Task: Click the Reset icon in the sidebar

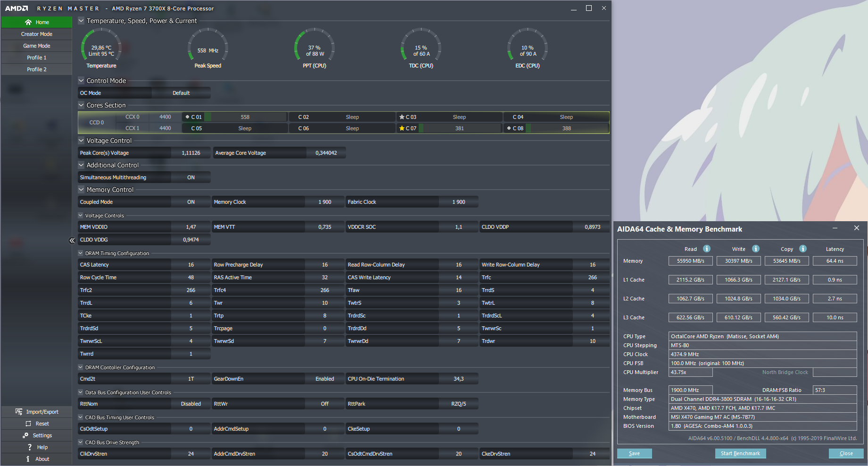Action: (x=28, y=424)
